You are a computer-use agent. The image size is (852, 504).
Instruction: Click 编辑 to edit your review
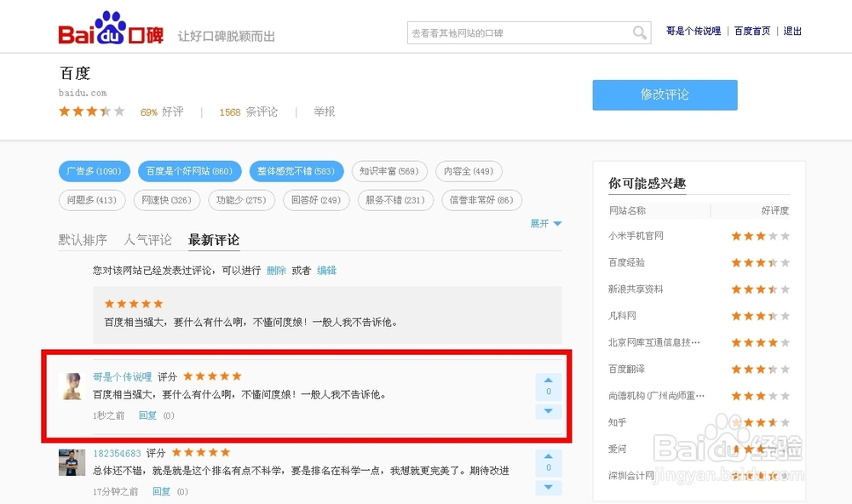(x=325, y=268)
